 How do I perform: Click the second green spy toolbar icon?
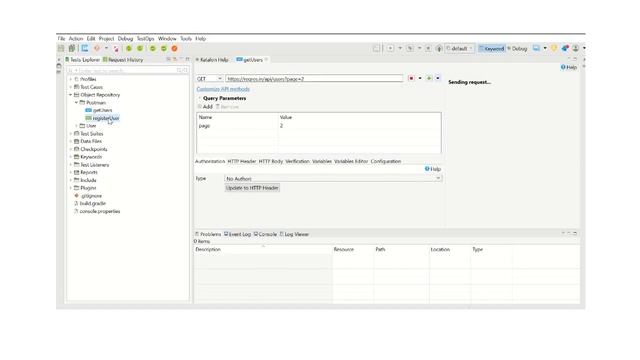[140, 48]
